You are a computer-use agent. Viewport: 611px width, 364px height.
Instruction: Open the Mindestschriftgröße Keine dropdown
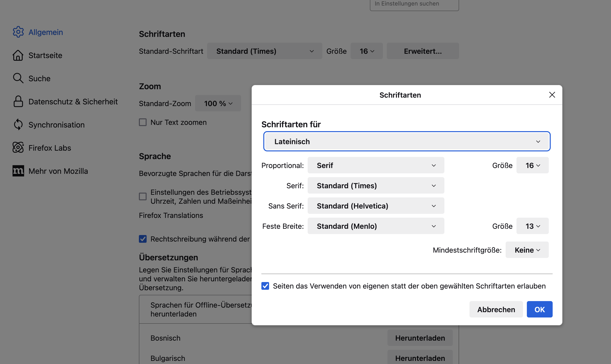pos(527,250)
